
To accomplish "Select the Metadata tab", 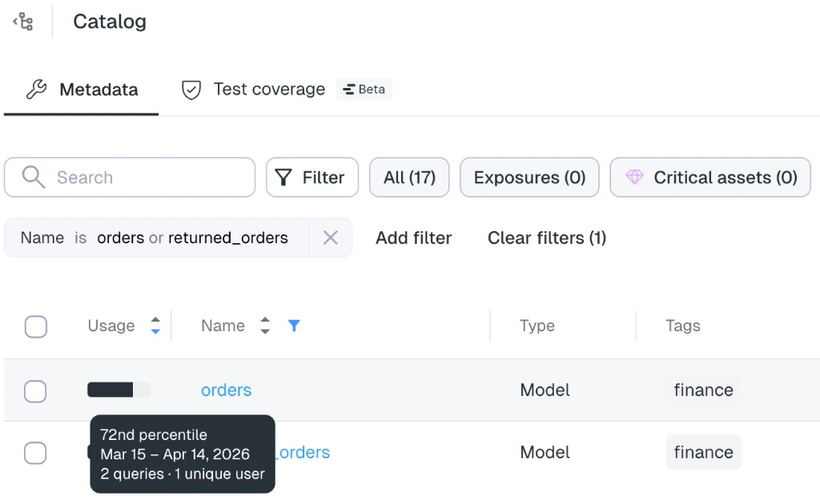I will [x=96, y=90].
